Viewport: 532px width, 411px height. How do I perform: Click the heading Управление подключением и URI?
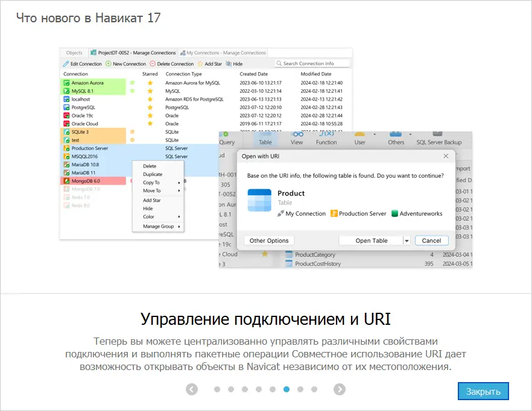click(265, 319)
